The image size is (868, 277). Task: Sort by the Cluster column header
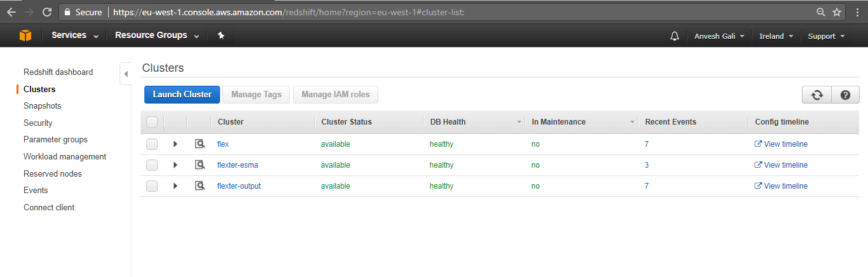point(231,122)
